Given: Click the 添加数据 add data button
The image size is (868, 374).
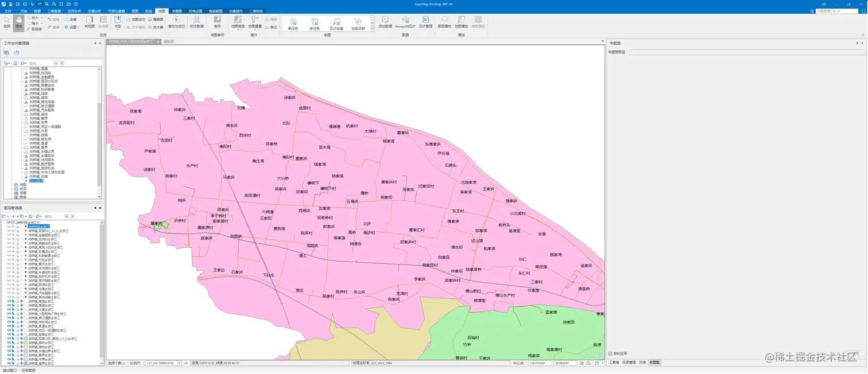Looking at the screenshot, I should point(385,22).
